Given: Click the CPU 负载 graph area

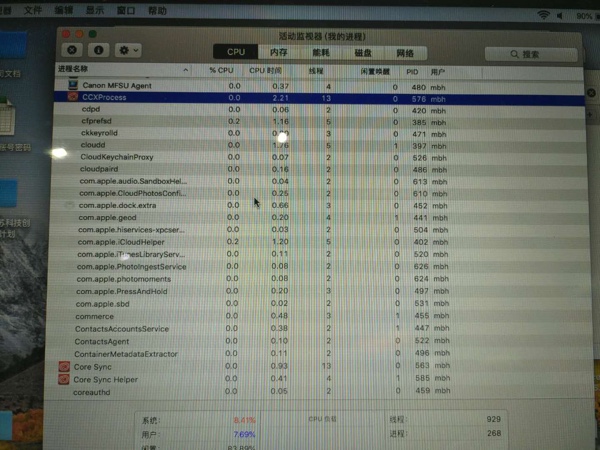Looking at the screenshot, I should click(x=322, y=432).
